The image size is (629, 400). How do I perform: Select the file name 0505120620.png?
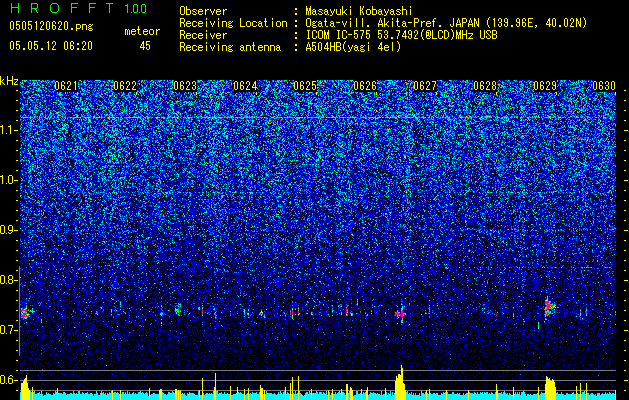tap(51, 26)
